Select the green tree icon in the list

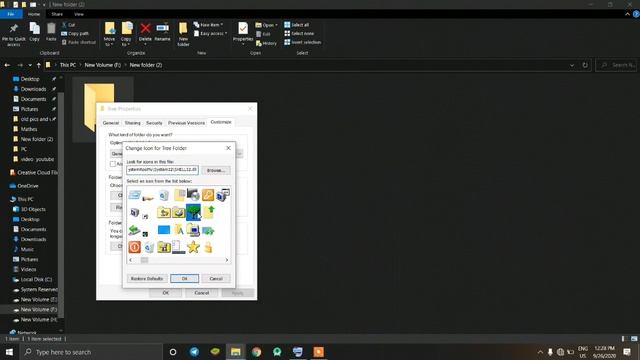(193, 212)
